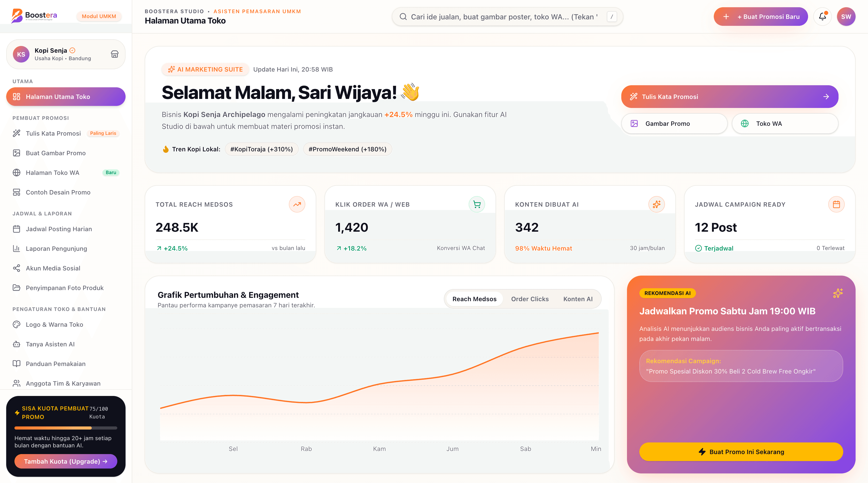This screenshot has height=483, width=868.
Task: Click the lightning icon in kuota panel
Action: (17, 412)
